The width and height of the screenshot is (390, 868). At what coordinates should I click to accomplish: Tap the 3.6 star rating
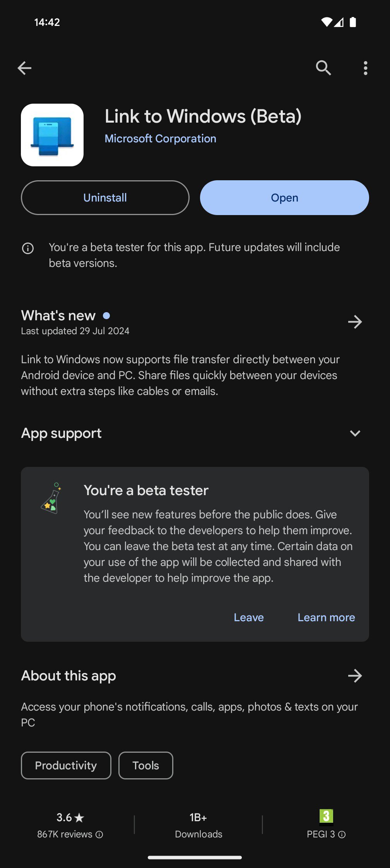click(70, 817)
